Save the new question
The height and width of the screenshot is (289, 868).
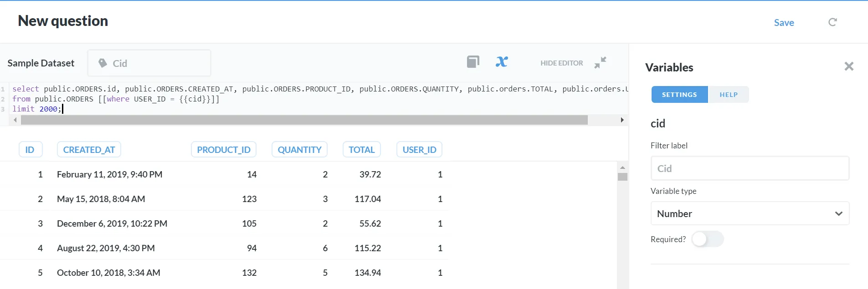(784, 23)
